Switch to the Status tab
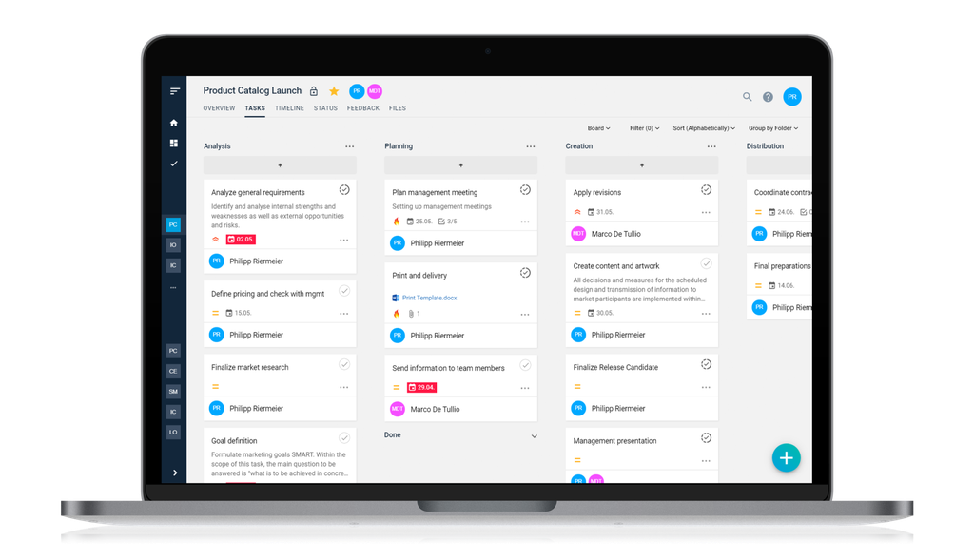 pyautogui.click(x=325, y=108)
